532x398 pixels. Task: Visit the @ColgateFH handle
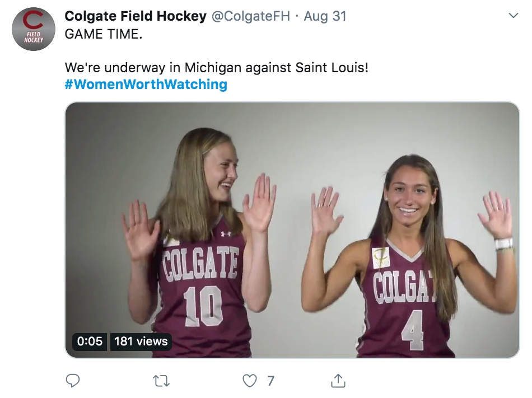(x=250, y=16)
